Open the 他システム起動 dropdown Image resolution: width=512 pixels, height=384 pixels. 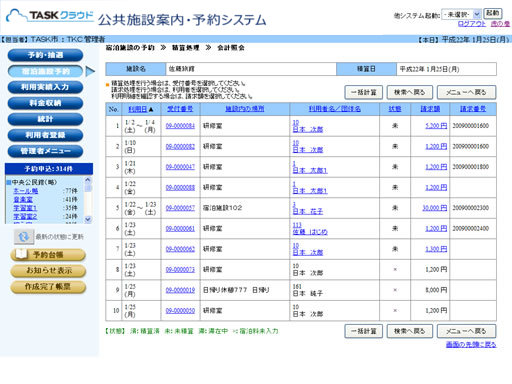(x=461, y=14)
